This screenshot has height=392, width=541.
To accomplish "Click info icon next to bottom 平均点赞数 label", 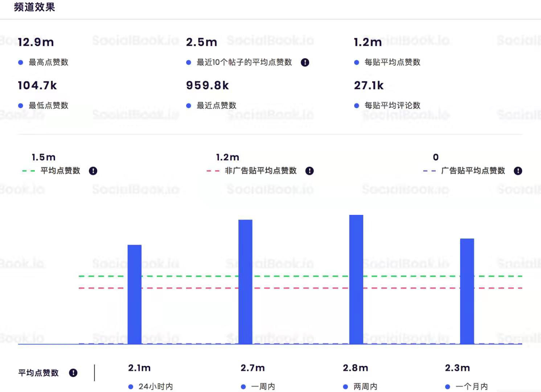I will 73,373.
